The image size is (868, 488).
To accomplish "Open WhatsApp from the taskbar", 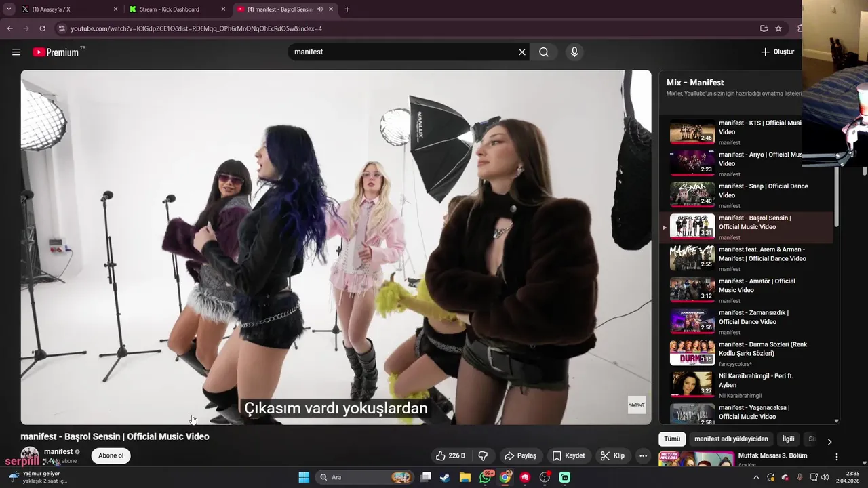I will pyautogui.click(x=485, y=477).
